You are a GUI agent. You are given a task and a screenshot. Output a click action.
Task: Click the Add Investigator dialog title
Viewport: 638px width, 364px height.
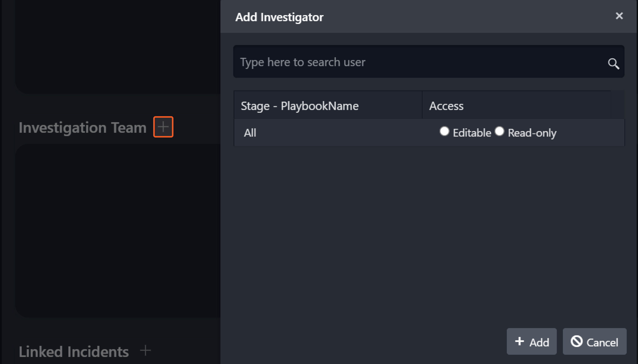pyautogui.click(x=279, y=17)
